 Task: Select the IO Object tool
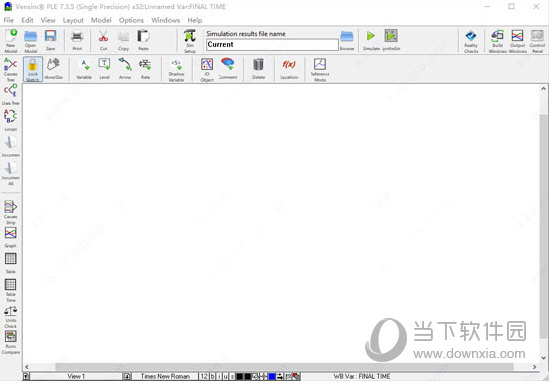(x=207, y=69)
